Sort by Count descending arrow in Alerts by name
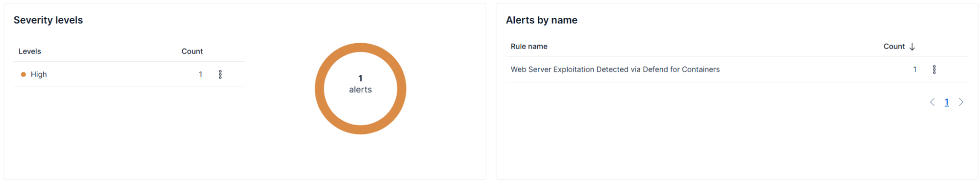 pyautogui.click(x=912, y=47)
